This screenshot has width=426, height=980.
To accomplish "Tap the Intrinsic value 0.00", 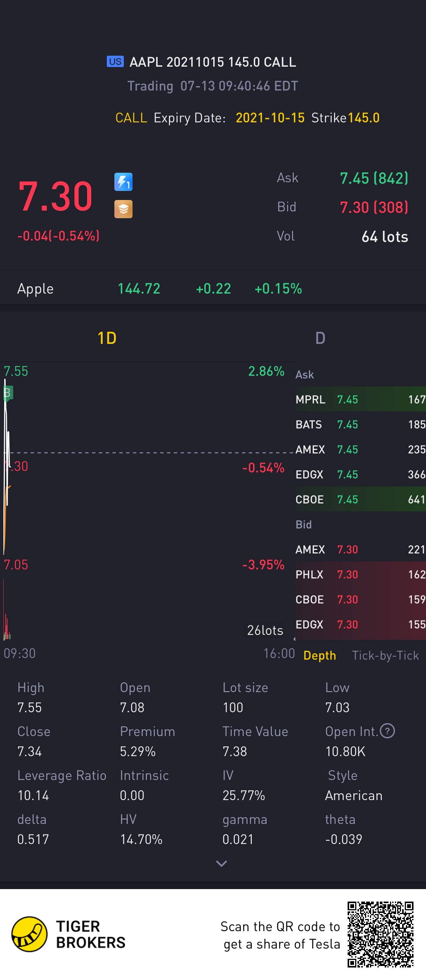I will coord(132,795).
